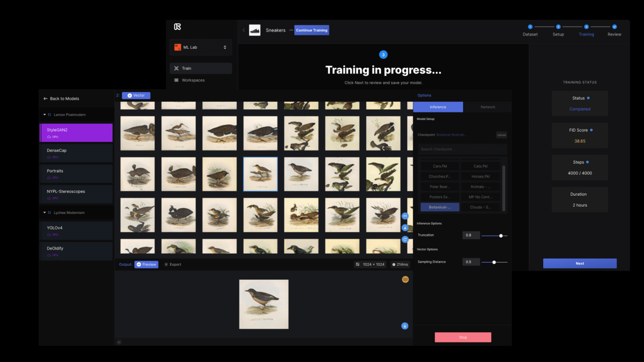This screenshot has height=362, width=644.
Task: Click the Next button in training window
Action: (x=580, y=263)
